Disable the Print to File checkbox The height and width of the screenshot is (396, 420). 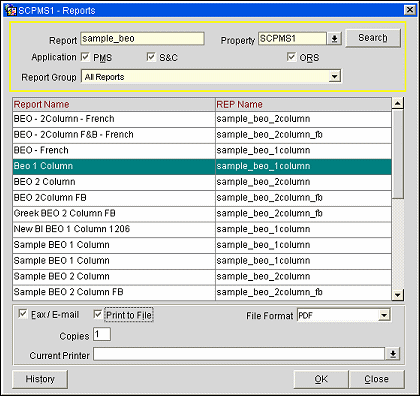(98, 314)
